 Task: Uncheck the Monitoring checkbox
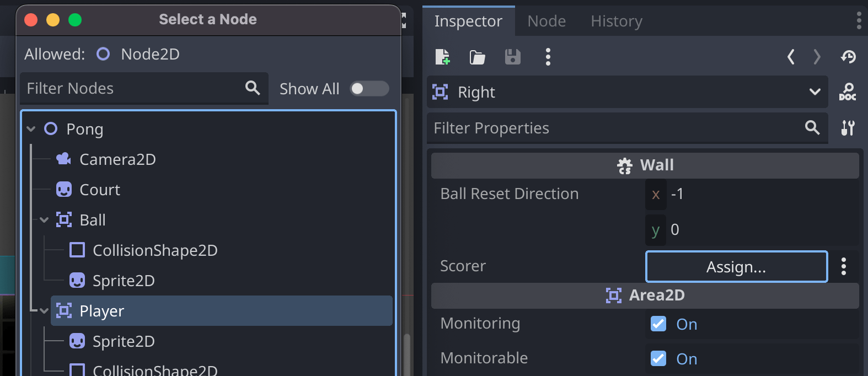[x=658, y=324]
